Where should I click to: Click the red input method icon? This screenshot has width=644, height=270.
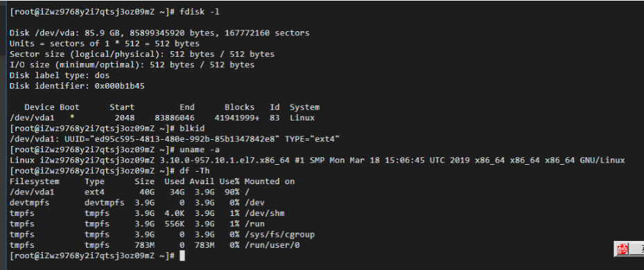[x=623, y=249]
